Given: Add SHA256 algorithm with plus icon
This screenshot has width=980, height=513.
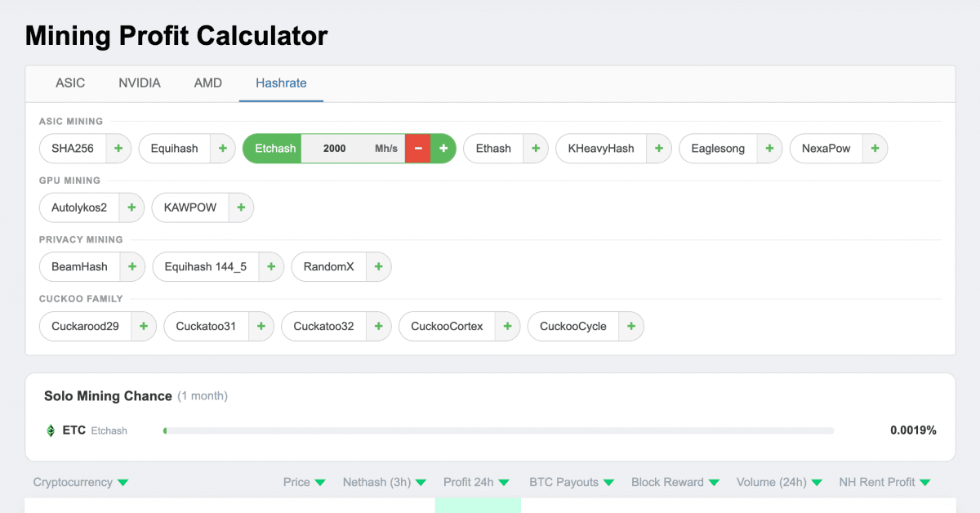Looking at the screenshot, I should click(118, 149).
